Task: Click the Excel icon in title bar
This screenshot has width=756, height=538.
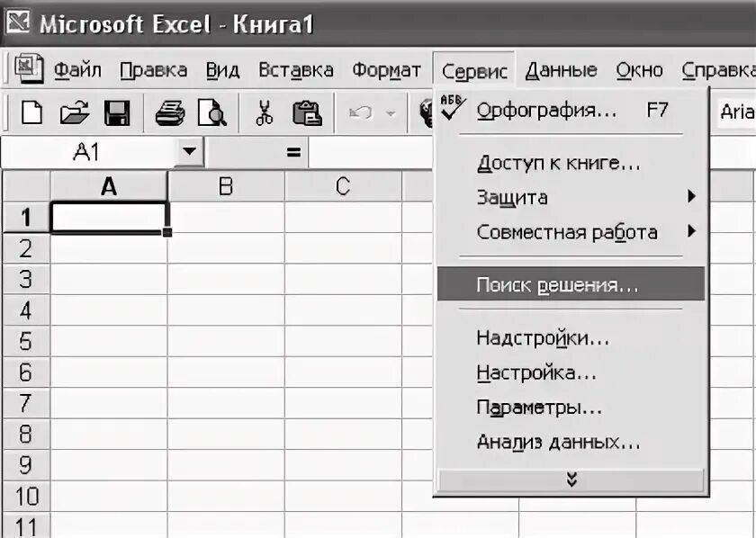Action: (x=18, y=22)
